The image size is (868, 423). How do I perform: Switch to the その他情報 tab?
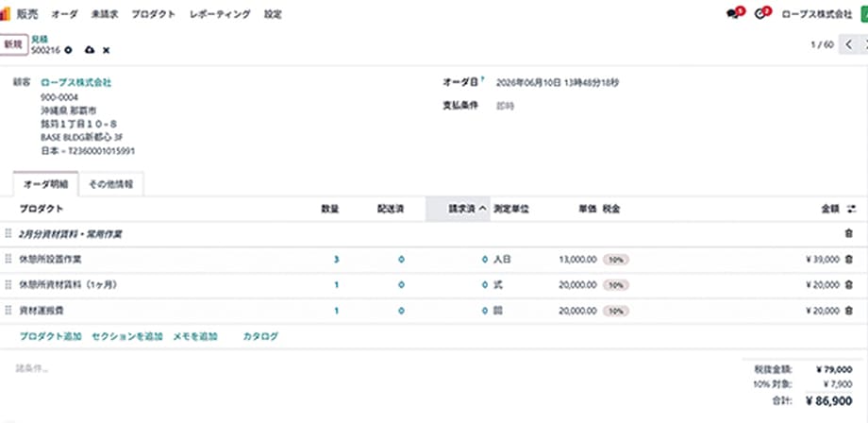coord(111,184)
